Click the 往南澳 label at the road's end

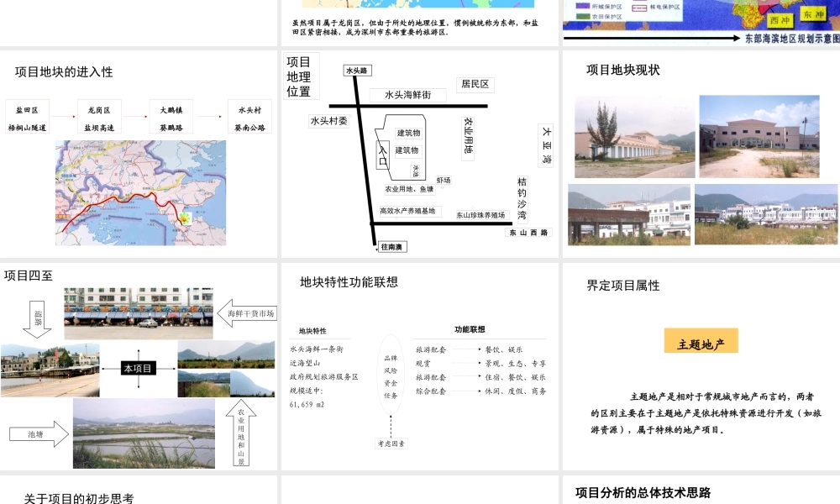coord(392,247)
